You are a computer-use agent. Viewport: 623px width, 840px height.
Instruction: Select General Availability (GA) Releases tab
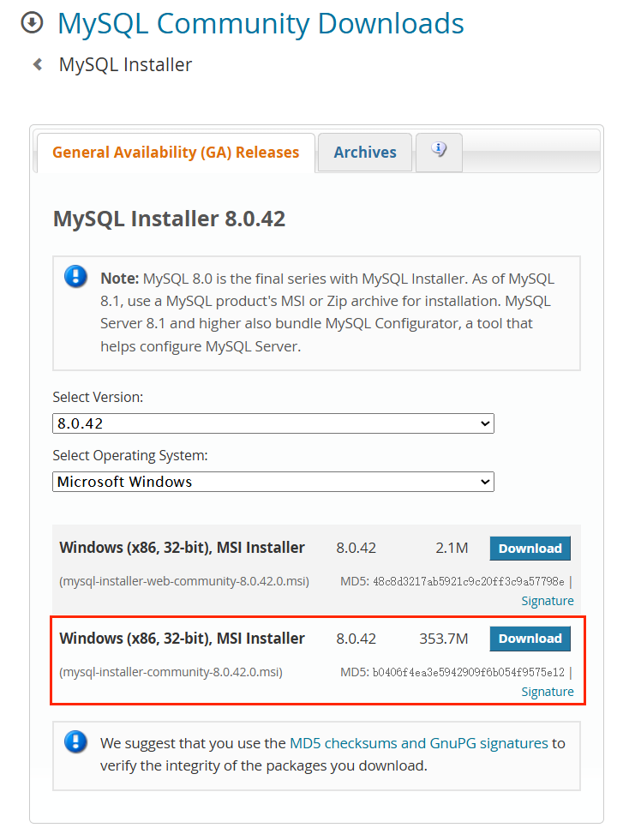coord(176,153)
